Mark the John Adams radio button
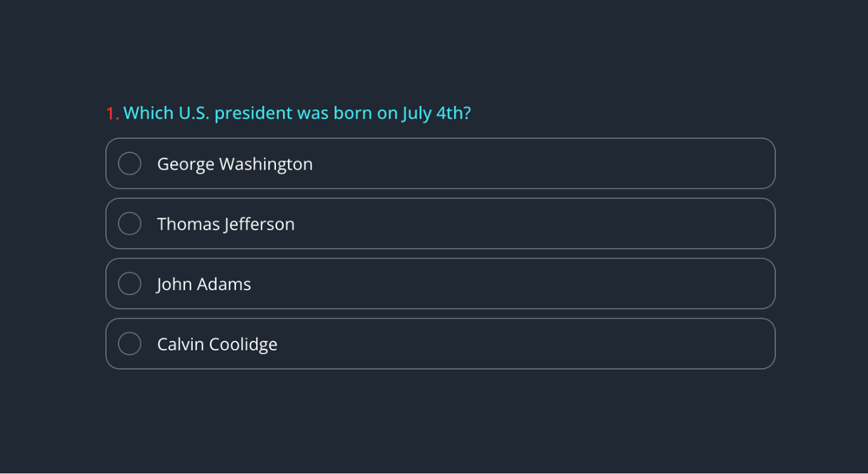 pos(129,284)
